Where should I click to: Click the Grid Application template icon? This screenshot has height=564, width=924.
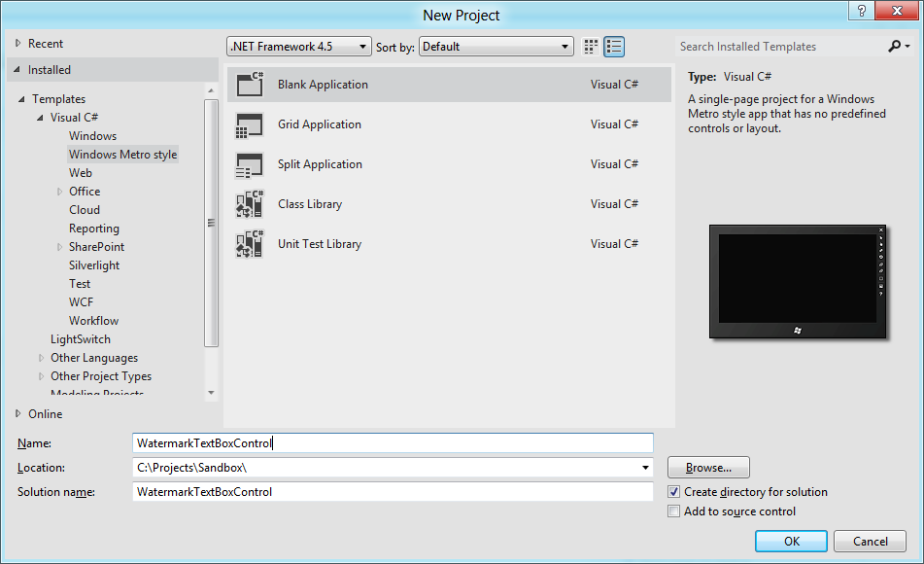pyautogui.click(x=250, y=124)
